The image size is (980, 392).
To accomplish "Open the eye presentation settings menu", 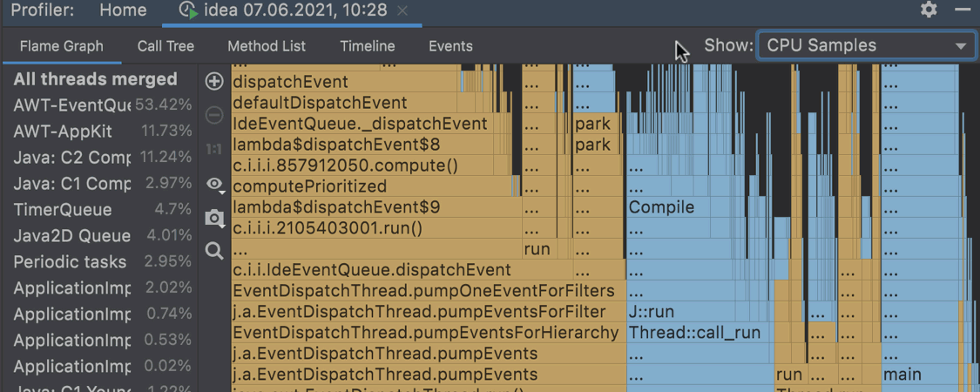I will (x=214, y=184).
